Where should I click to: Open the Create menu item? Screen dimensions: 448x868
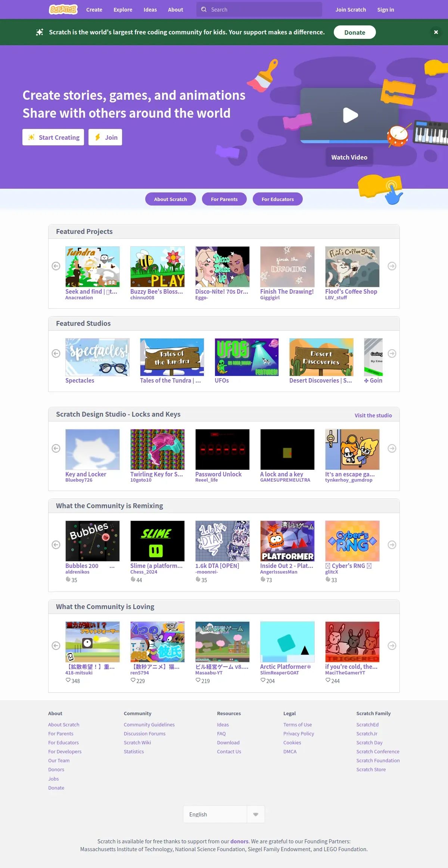coord(94,10)
